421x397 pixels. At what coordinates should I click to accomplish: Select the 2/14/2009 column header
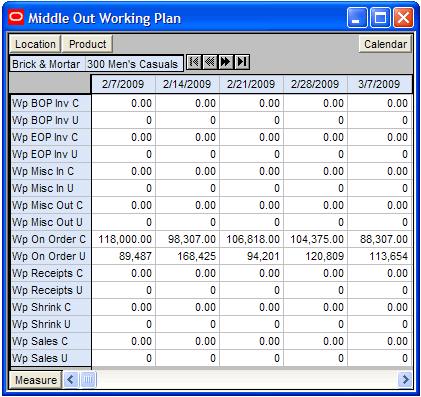(187, 84)
